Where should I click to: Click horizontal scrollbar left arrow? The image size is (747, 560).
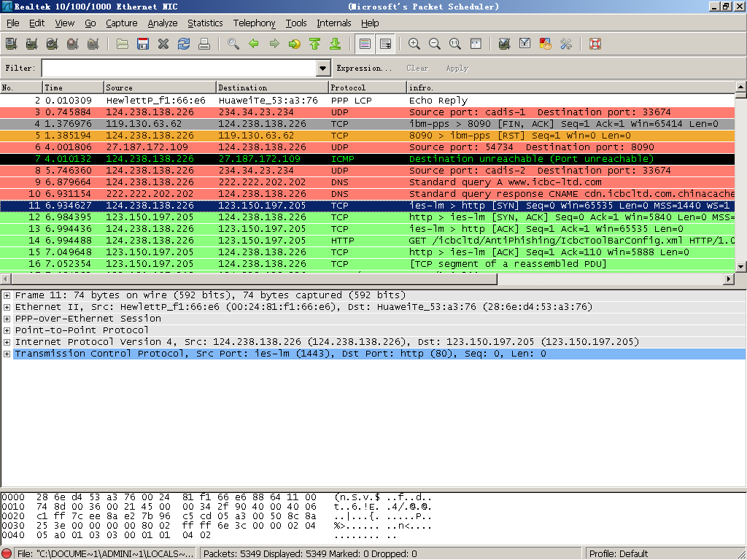[x=6, y=279]
